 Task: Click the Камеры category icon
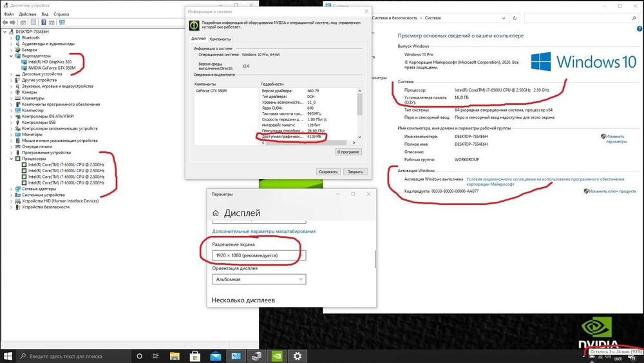point(17,92)
